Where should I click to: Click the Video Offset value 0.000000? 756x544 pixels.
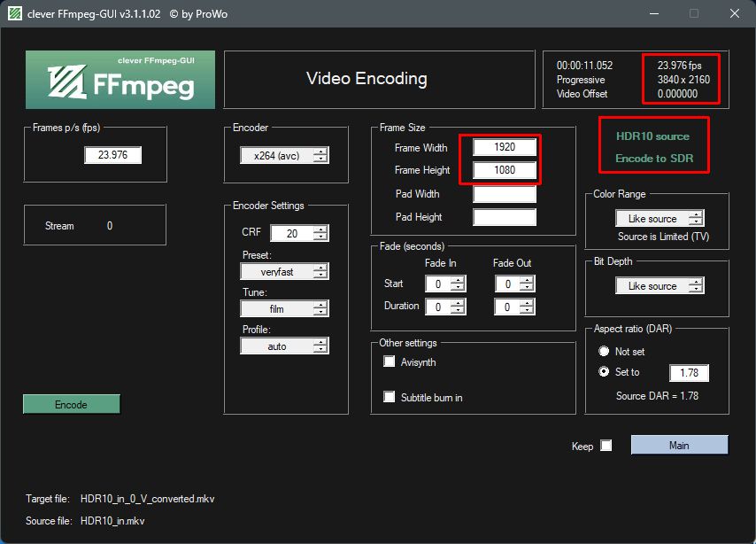tap(677, 94)
